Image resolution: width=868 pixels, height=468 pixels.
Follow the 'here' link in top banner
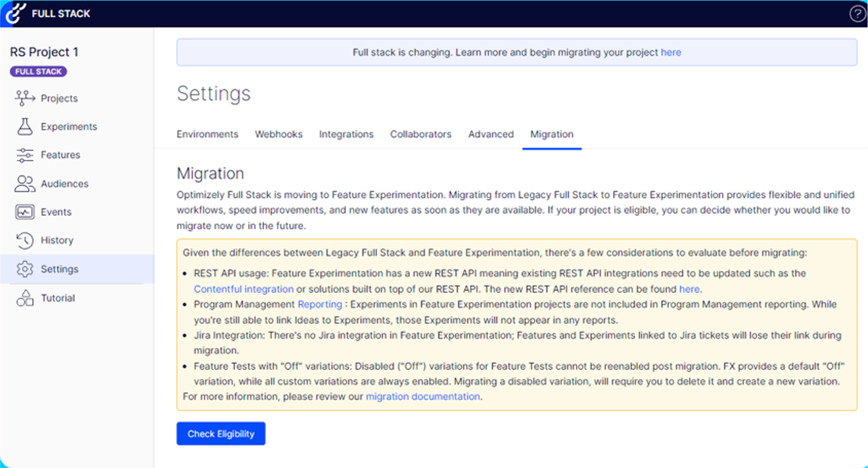[x=671, y=52]
